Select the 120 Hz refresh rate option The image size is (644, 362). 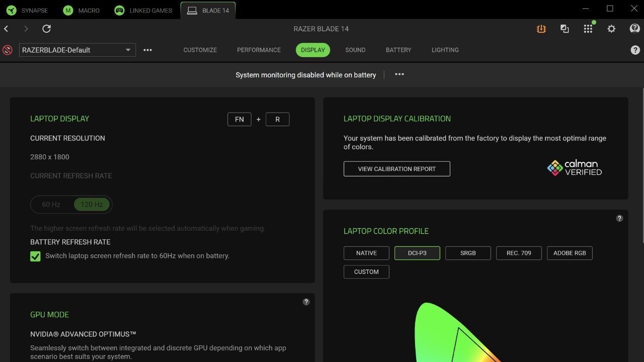(92, 205)
